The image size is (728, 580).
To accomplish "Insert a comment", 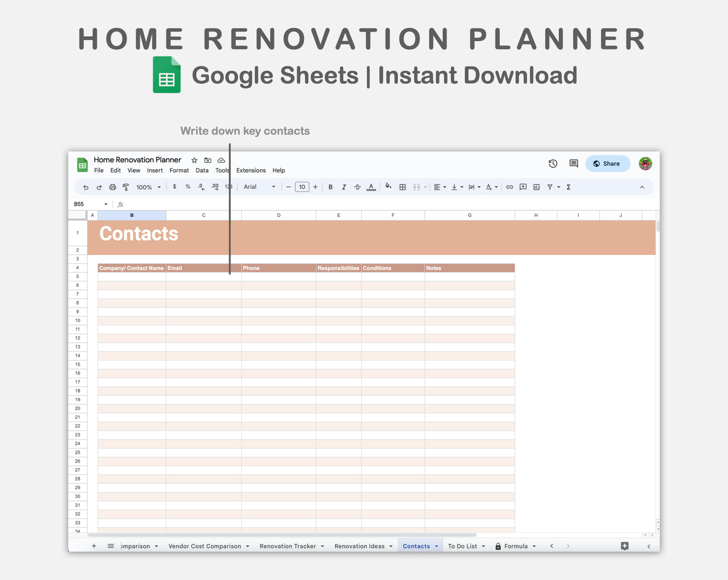I will (x=522, y=187).
